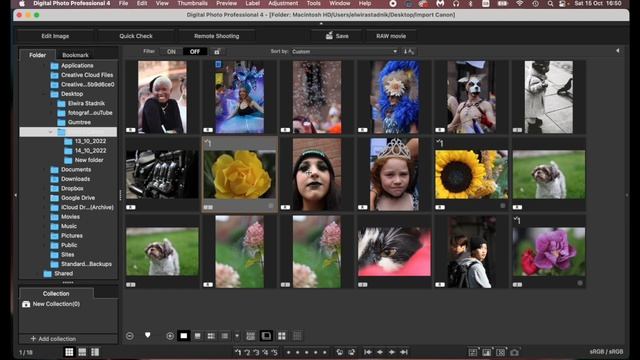Jump to the first image
Viewport: 640px width, 360px height.
[368, 352]
